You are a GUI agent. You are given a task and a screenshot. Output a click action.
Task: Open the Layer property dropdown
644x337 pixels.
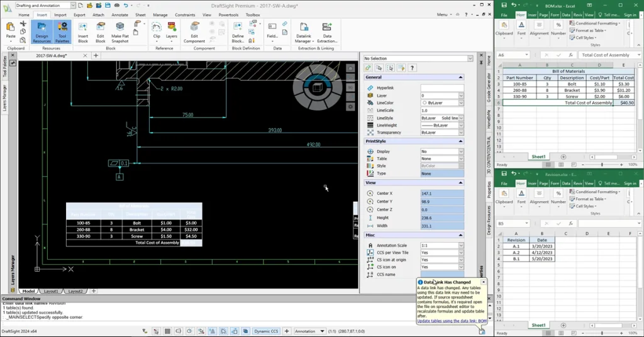[460, 96]
